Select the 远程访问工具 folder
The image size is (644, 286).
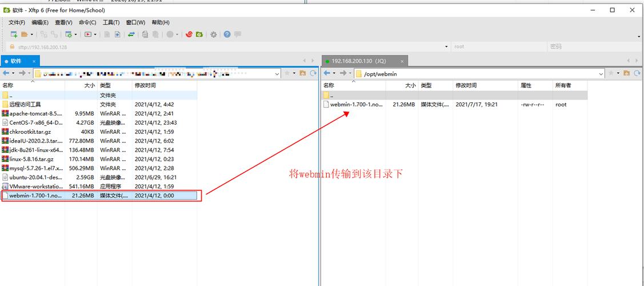pyautogui.click(x=98, y=104)
